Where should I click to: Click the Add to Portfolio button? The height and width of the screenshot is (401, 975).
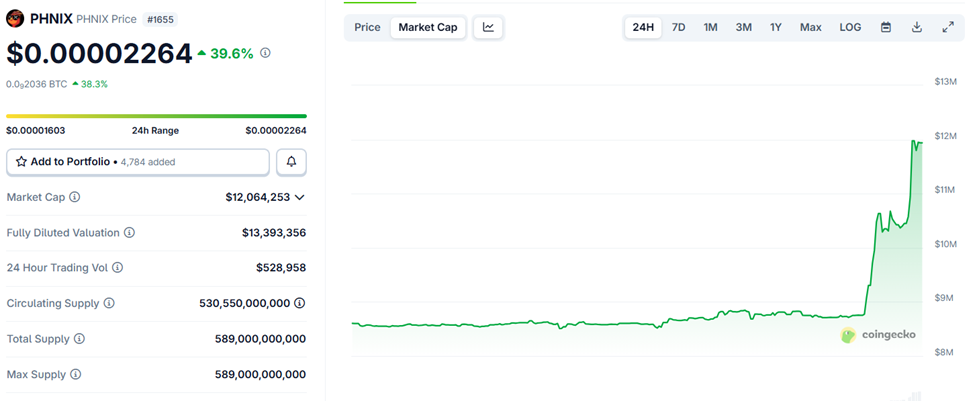[138, 161]
